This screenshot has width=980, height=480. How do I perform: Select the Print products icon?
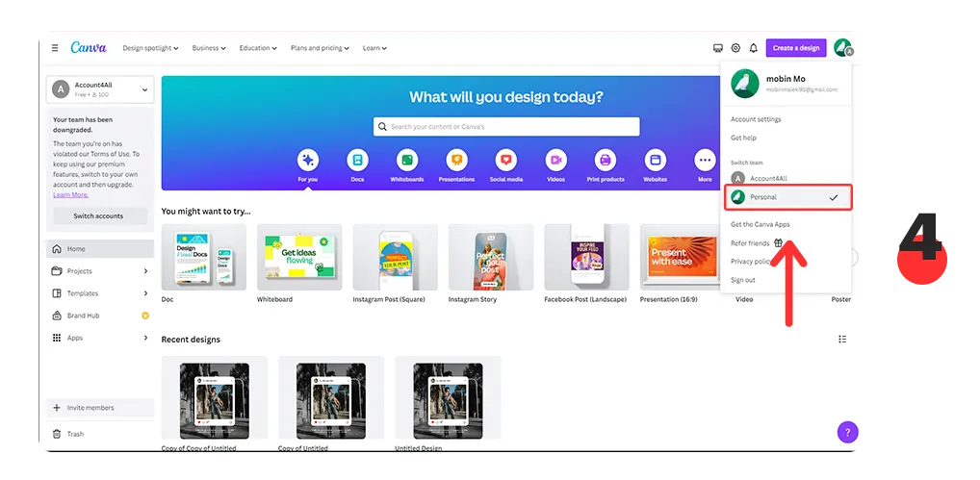coord(606,161)
